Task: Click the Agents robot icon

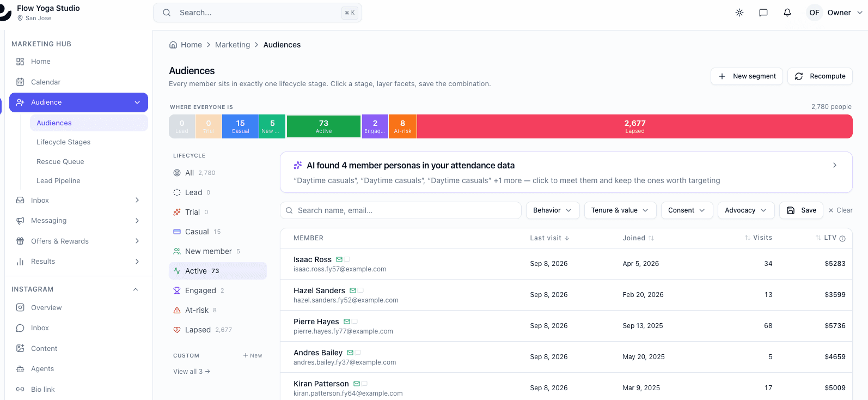Action: pos(20,369)
